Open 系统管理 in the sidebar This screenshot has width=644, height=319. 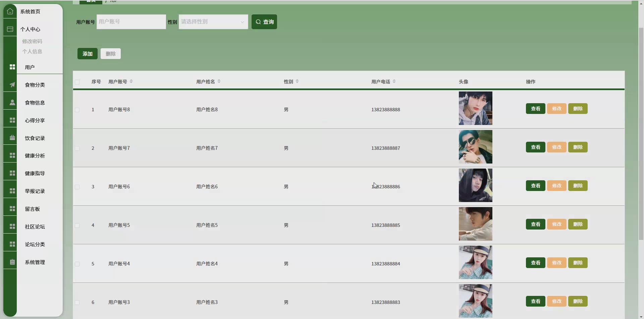pos(35,262)
